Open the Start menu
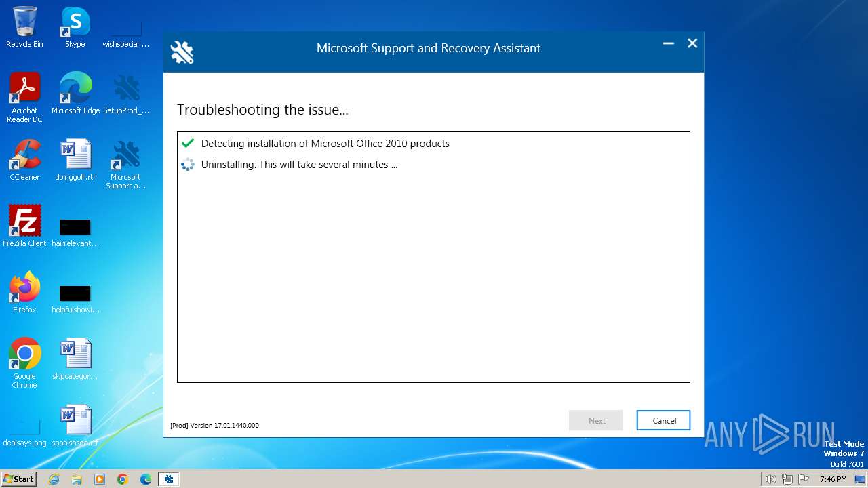The image size is (868, 488). [18, 479]
